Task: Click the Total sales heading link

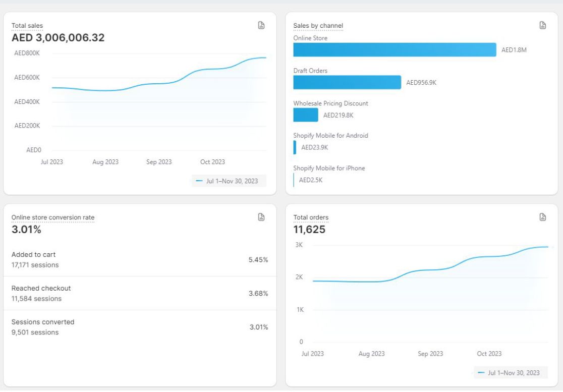Action: tap(27, 26)
